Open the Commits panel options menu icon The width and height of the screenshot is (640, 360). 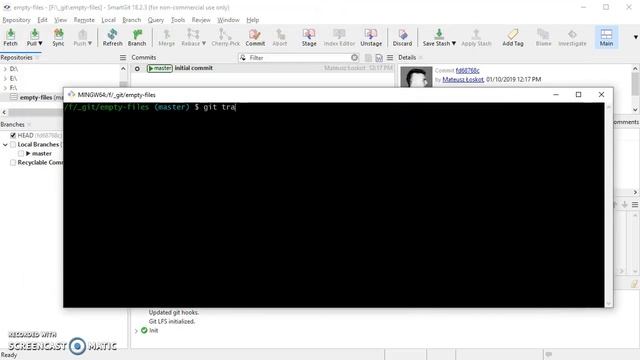390,58
